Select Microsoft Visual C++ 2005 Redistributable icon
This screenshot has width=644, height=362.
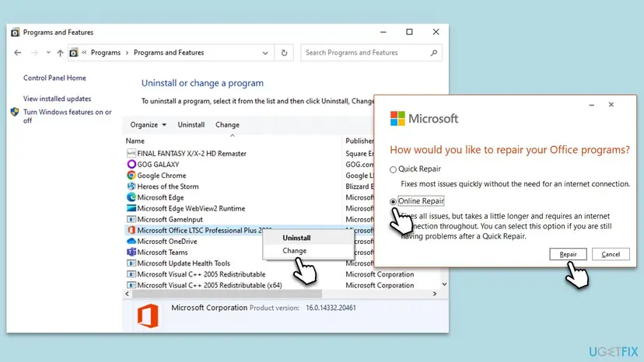click(131, 274)
